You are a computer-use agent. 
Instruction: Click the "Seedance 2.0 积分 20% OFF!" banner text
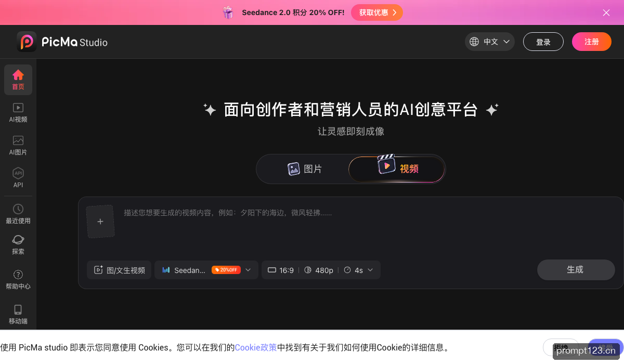293,12
